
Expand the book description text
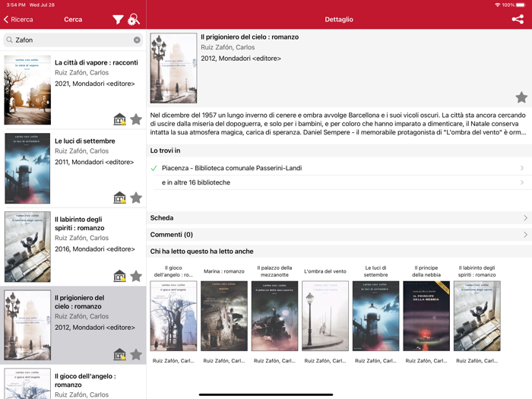338,124
